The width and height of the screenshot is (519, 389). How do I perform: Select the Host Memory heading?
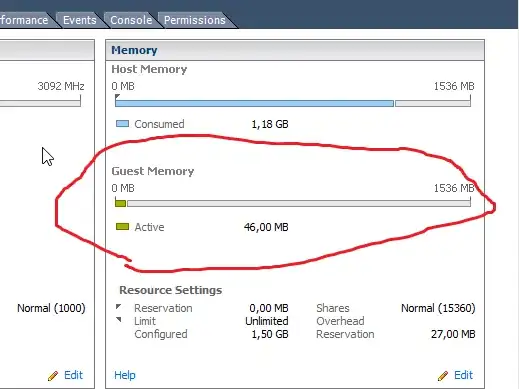coord(149,69)
